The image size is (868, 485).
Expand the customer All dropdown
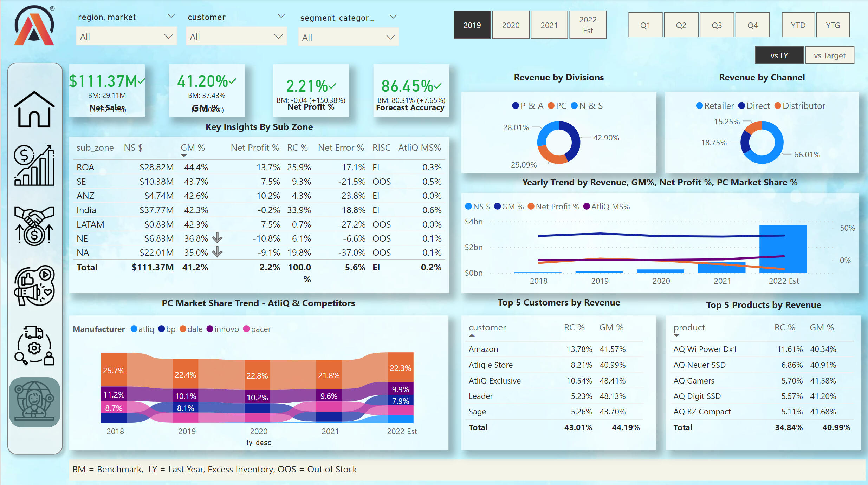pos(236,37)
